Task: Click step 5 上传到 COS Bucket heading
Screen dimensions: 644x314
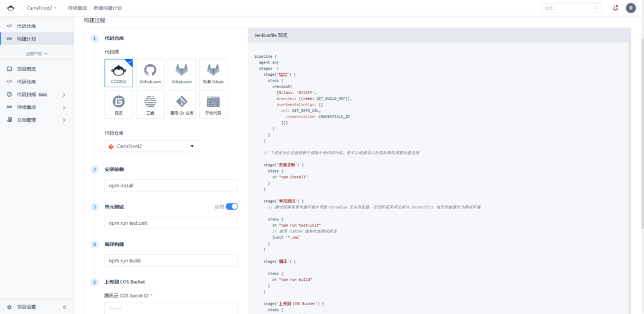Action: pyautogui.click(x=125, y=282)
